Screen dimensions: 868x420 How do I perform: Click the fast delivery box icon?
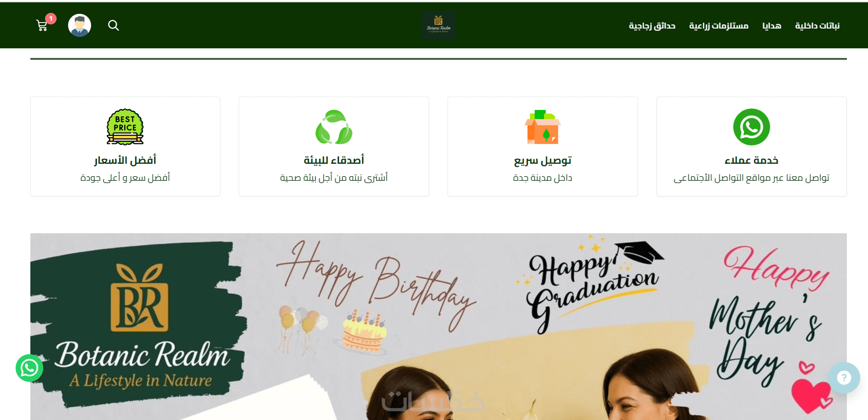coord(543,127)
